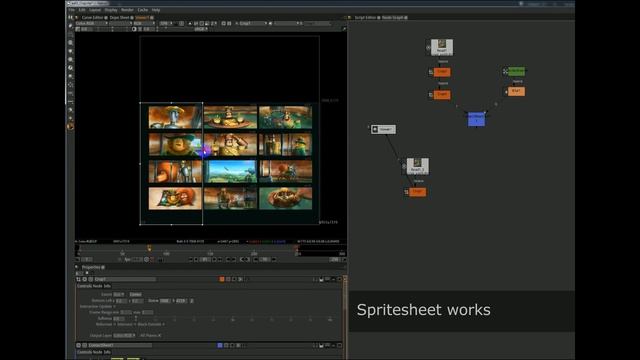Viewport: 640px width, 360px height.
Task: Select the Read1 node in node graph
Action: [442, 47]
